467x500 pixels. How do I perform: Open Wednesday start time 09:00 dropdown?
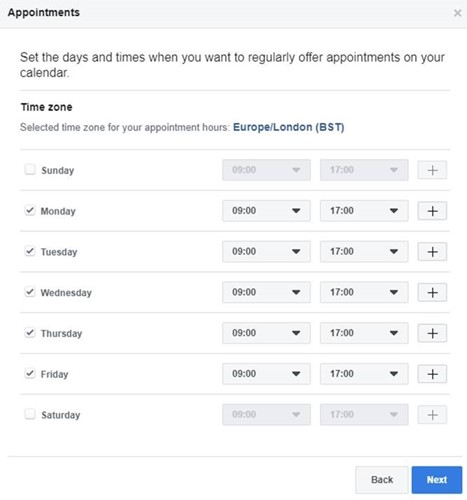point(266,292)
